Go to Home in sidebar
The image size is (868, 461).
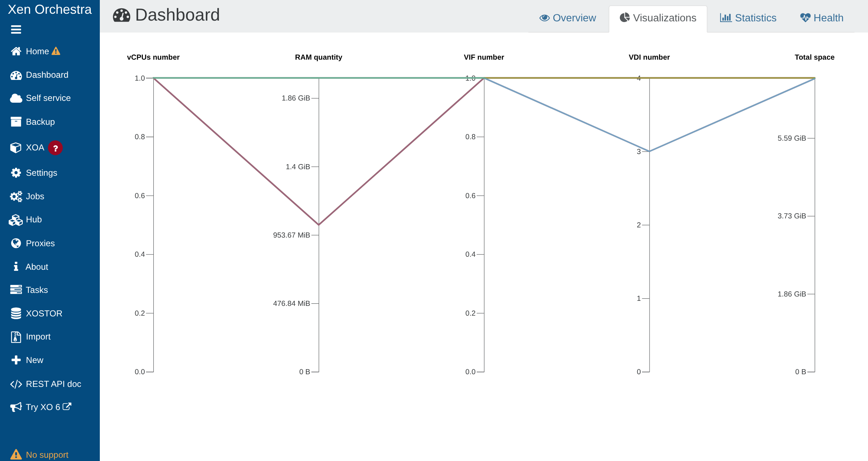pos(37,51)
